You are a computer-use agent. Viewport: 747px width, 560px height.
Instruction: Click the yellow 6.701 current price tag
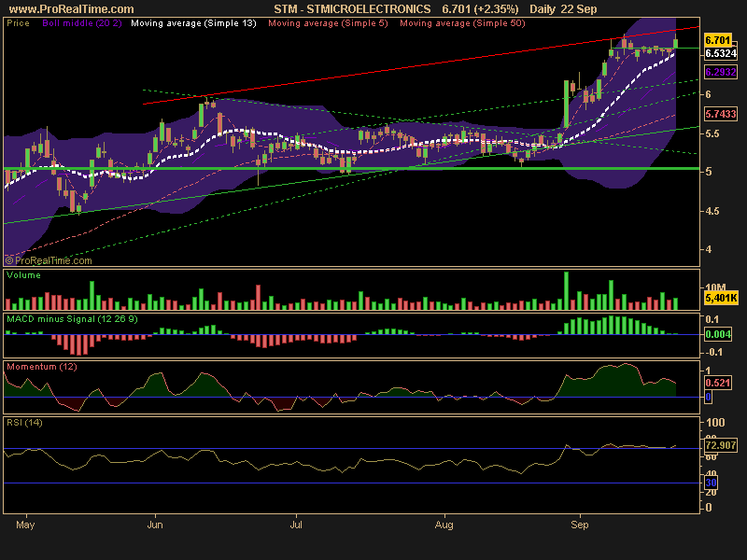coord(717,40)
